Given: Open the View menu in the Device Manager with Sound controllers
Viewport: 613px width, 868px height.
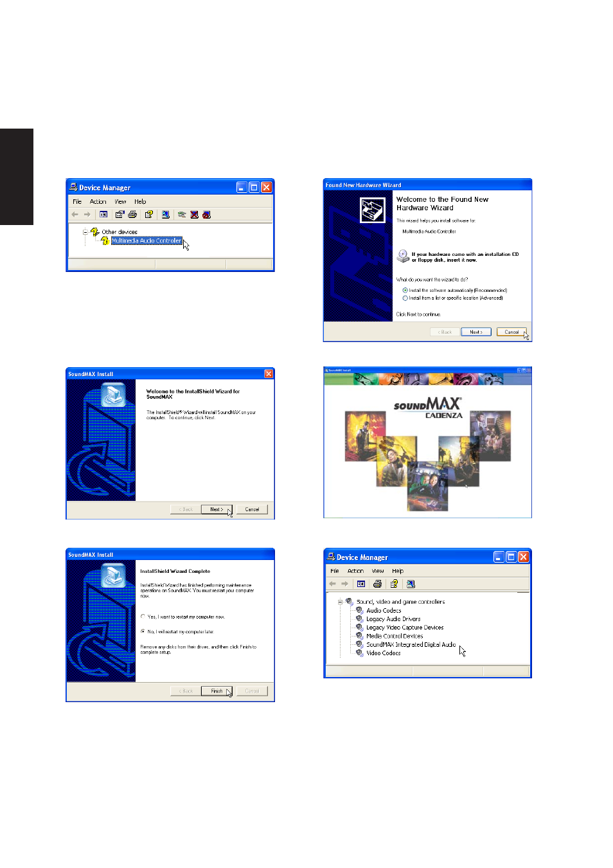Looking at the screenshot, I should (x=378, y=571).
